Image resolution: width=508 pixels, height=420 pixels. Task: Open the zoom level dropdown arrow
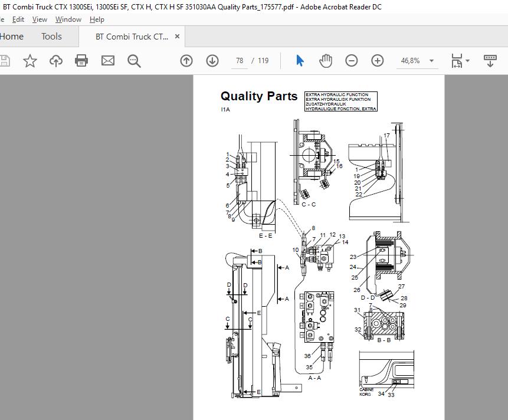coord(431,61)
